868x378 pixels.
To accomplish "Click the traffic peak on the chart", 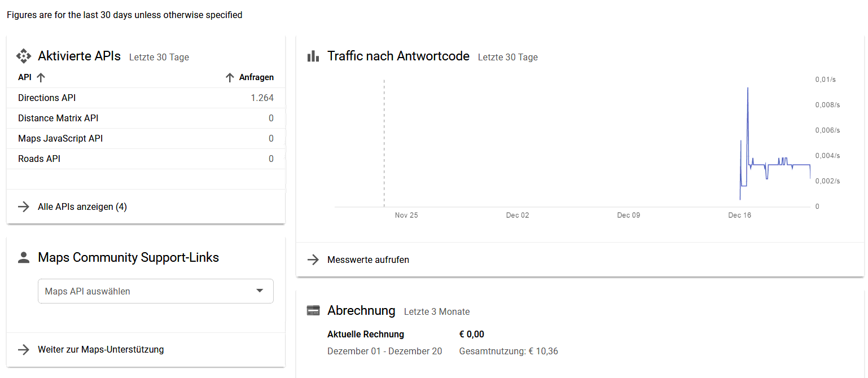I will [748, 89].
